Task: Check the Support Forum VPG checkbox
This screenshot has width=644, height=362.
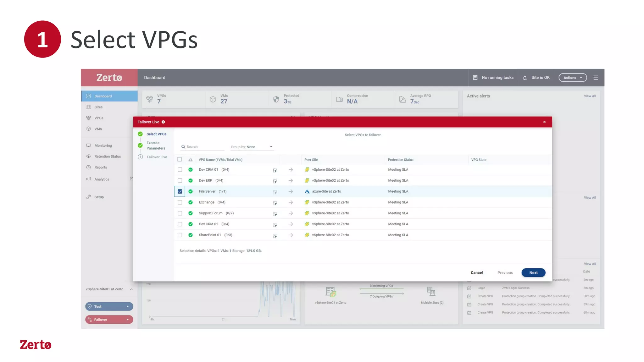Action: (x=180, y=213)
